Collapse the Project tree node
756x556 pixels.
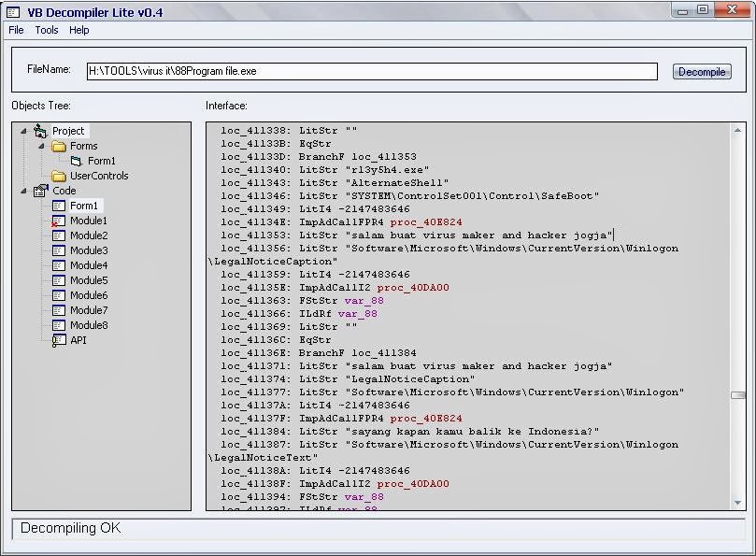(x=23, y=131)
